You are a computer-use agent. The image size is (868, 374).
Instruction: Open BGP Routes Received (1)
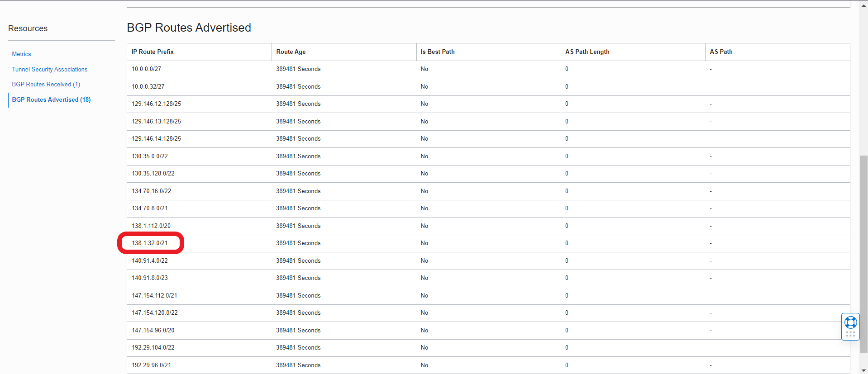(46, 84)
